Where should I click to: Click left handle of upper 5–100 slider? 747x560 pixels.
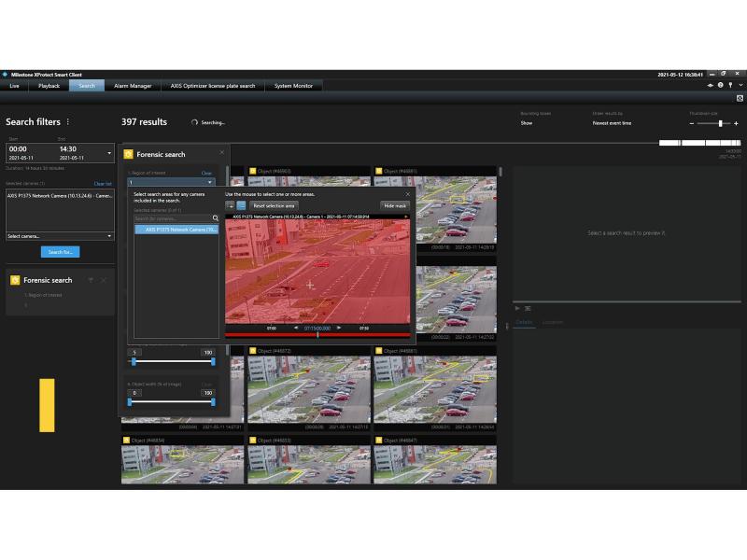[134, 361]
